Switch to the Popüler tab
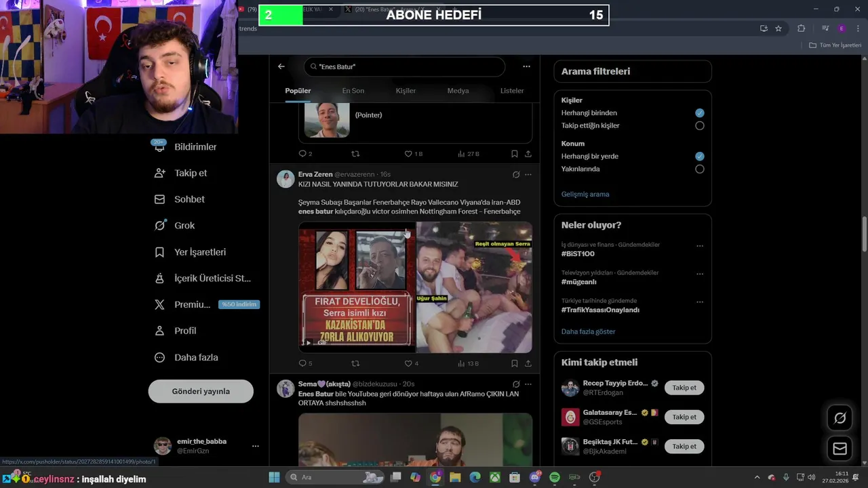868x488 pixels. [298, 91]
